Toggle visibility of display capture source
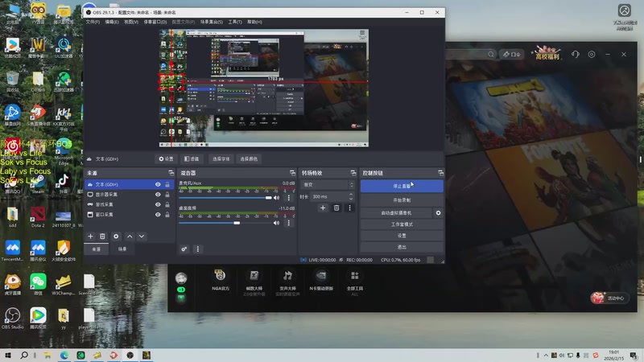The height and width of the screenshot is (362, 644). [x=158, y=195]
